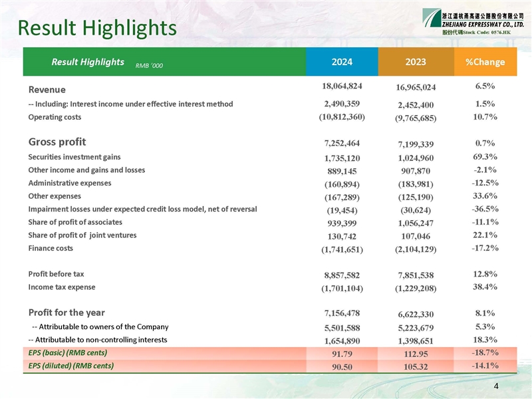This screenshot has width=532, height=399.
Task: Select the Revenue row label
Action: (x=47, y=90)
